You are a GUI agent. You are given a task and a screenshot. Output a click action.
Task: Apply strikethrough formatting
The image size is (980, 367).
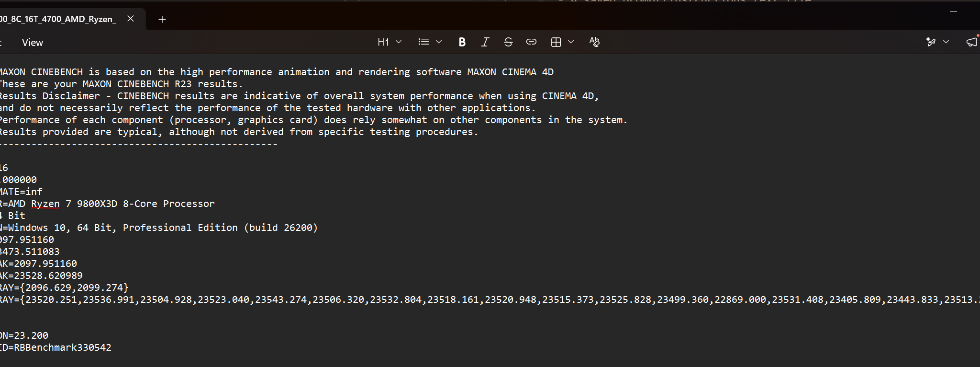[508, 42]
